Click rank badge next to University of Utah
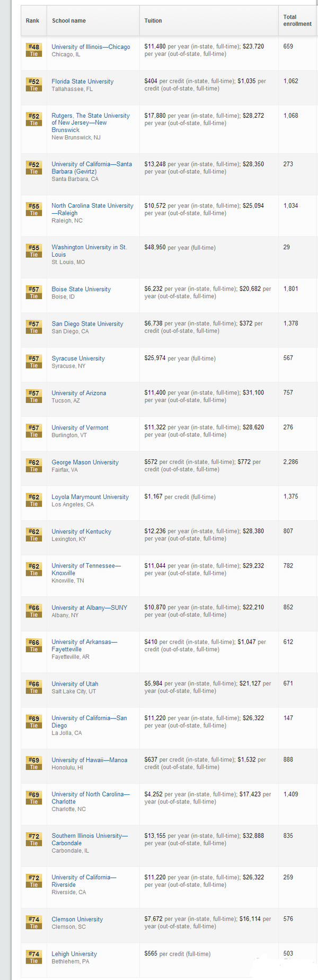Viewport: 318px width, 980px height. coord(34,687)
